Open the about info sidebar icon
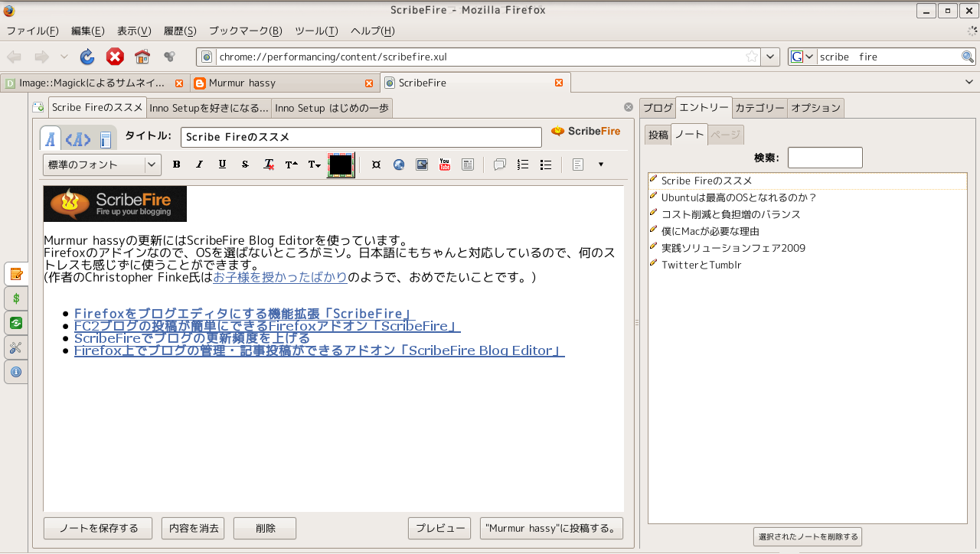 [16, 372]
